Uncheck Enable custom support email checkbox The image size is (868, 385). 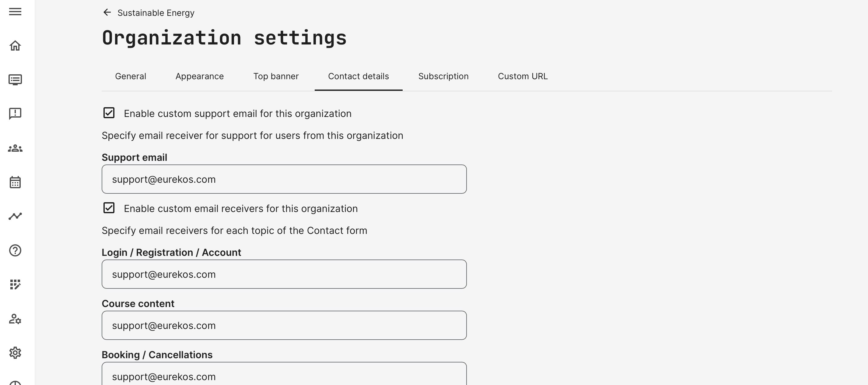(x=109, y=113)
